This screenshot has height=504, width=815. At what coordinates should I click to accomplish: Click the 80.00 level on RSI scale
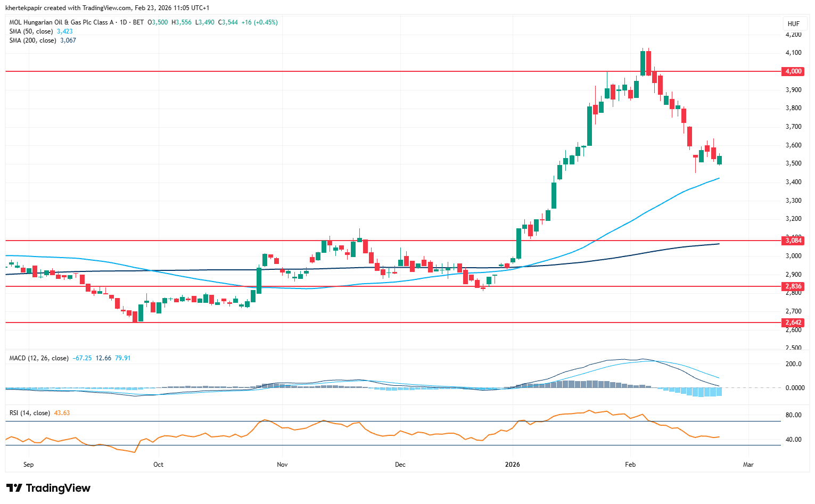794,415
